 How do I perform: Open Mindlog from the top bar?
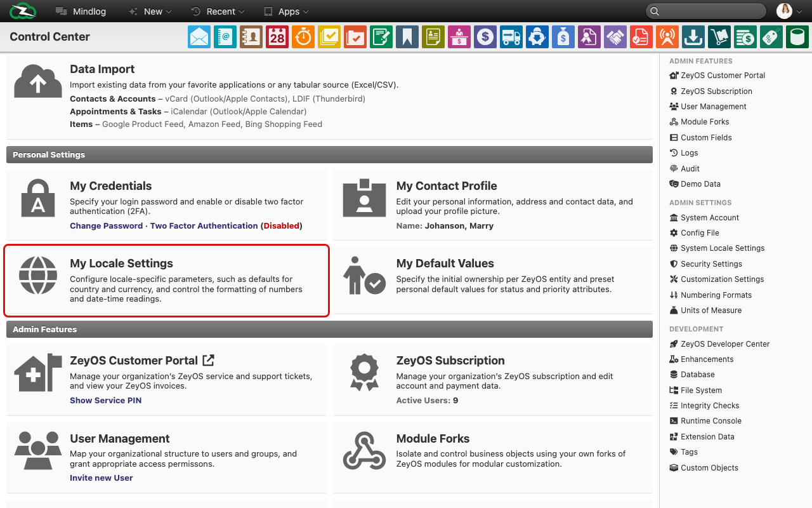coord(79,11)
